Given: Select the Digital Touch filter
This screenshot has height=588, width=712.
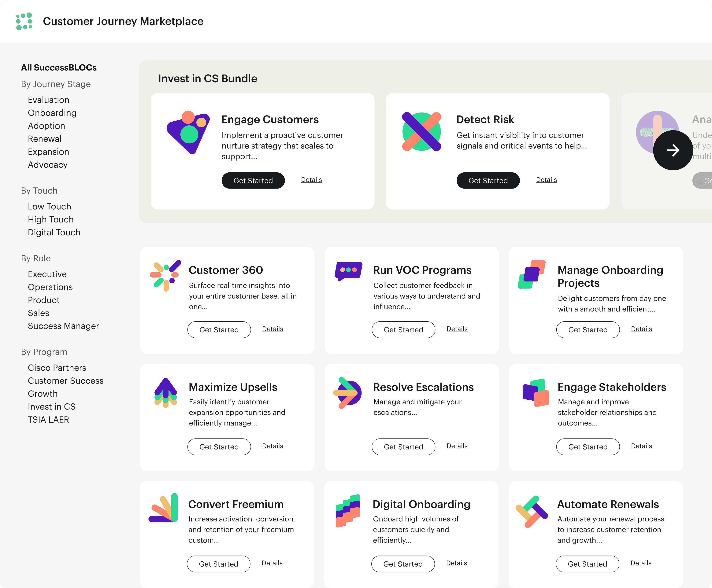Looking at the screenshot, I should (54, 232).
